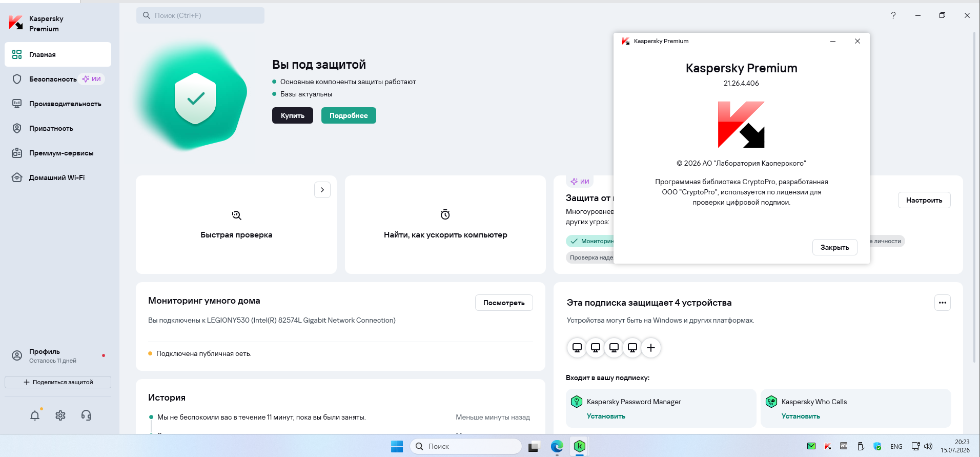Click the Kaspersky Password Manager icon

[x=577, y=402]
